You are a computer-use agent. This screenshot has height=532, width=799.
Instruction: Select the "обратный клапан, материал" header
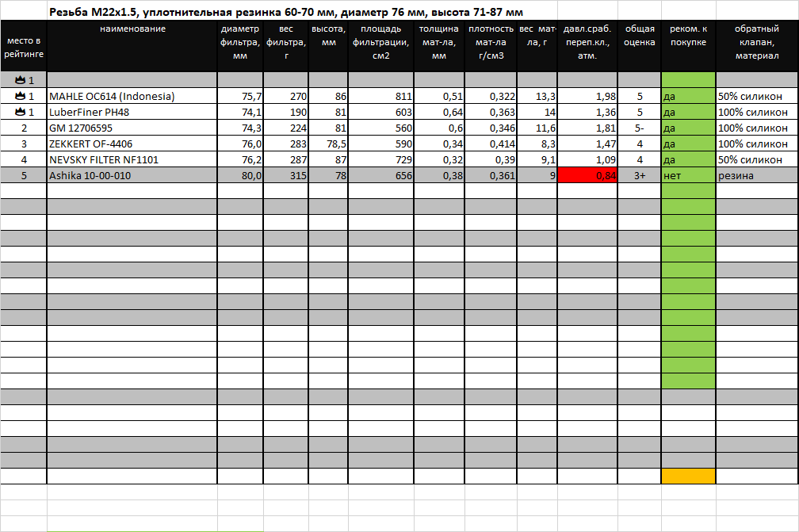pos(757,47)
